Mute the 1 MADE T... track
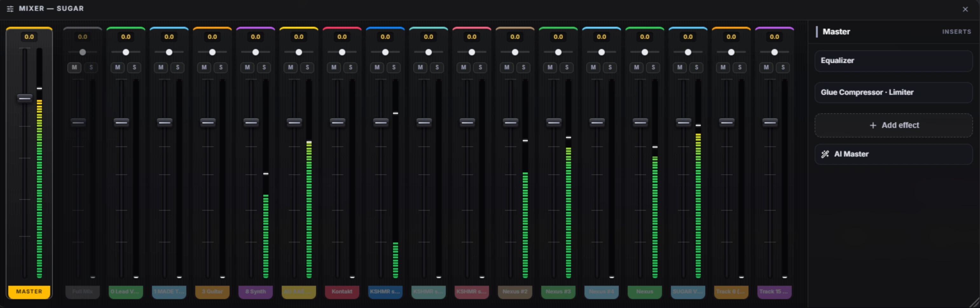Image resolution: width=980 pixels, height=308 pixels. click(161, 67)
